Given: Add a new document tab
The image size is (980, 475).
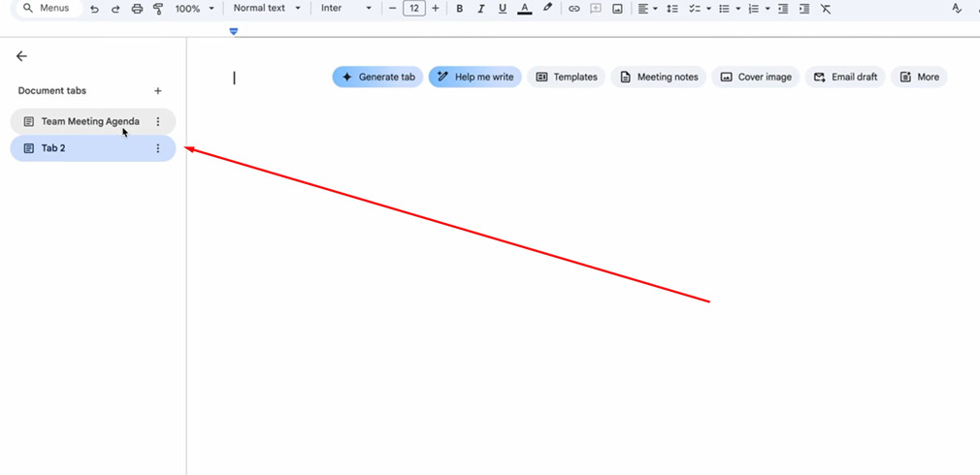Looking at the screenshot, I should pyautogui.click(x=158, y=91).
